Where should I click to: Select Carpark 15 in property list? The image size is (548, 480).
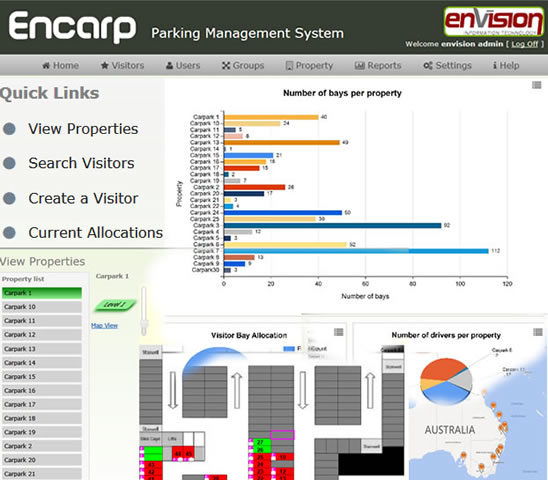coord(42,377)
